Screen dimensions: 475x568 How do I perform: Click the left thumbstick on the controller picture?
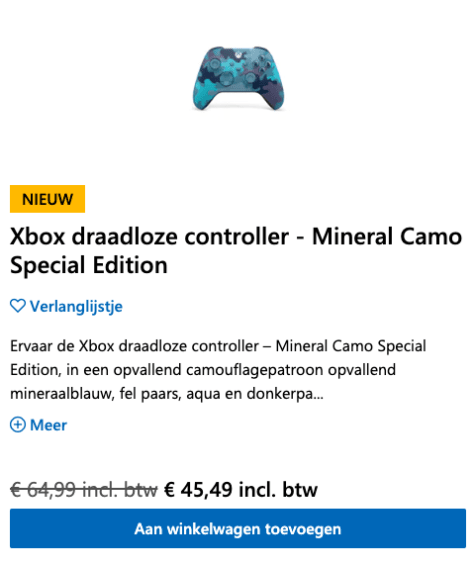coord(215,63)
